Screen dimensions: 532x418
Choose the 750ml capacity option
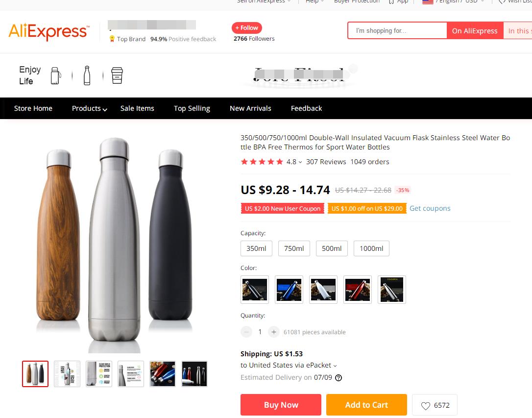(294, 248)
